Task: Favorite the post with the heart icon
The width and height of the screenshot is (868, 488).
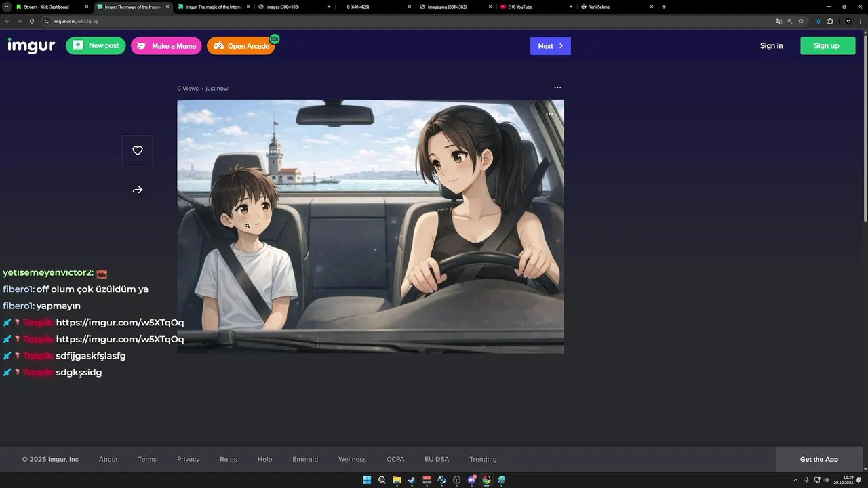Action: (x=138, y=150)
